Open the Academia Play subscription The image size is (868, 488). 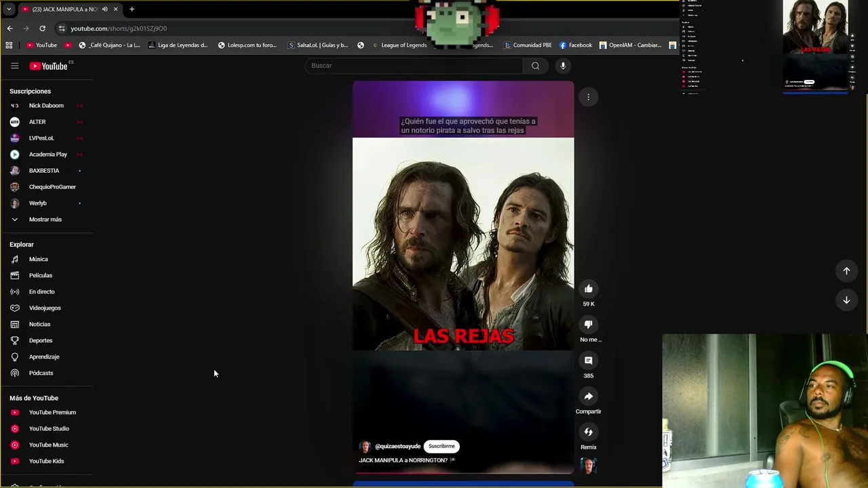[x=47, y=155]
